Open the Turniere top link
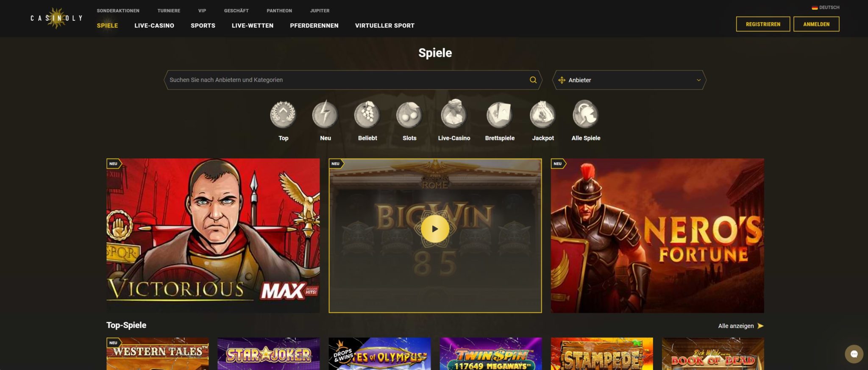The width and height of the screenshot is (868, 370). (169, 11)
